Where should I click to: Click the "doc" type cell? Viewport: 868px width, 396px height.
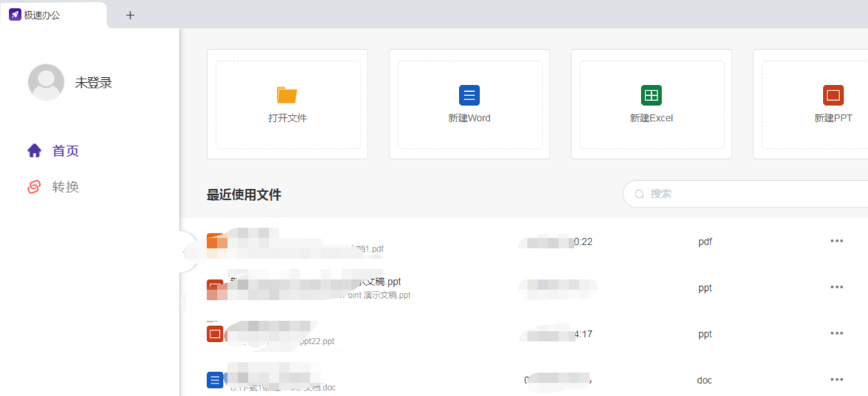pos(704,381)
